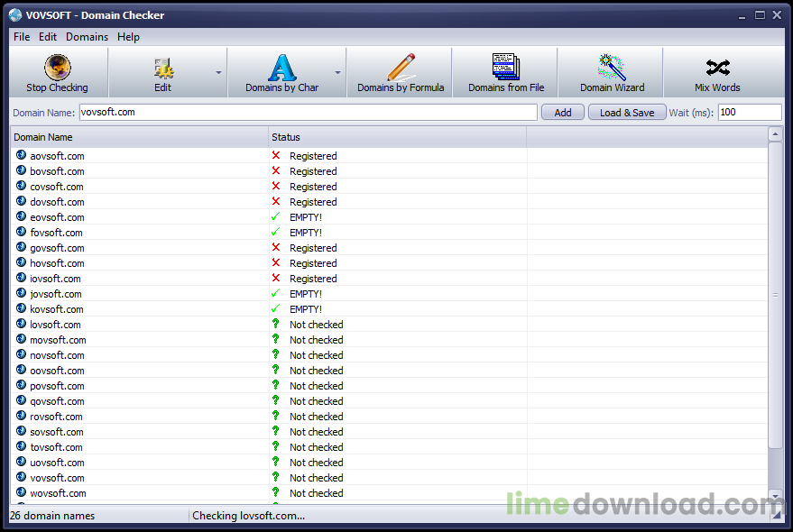This screenshot has width=793, height=532.
Task: Maximize the Domain Checker window
Action: tap(760, 15)
